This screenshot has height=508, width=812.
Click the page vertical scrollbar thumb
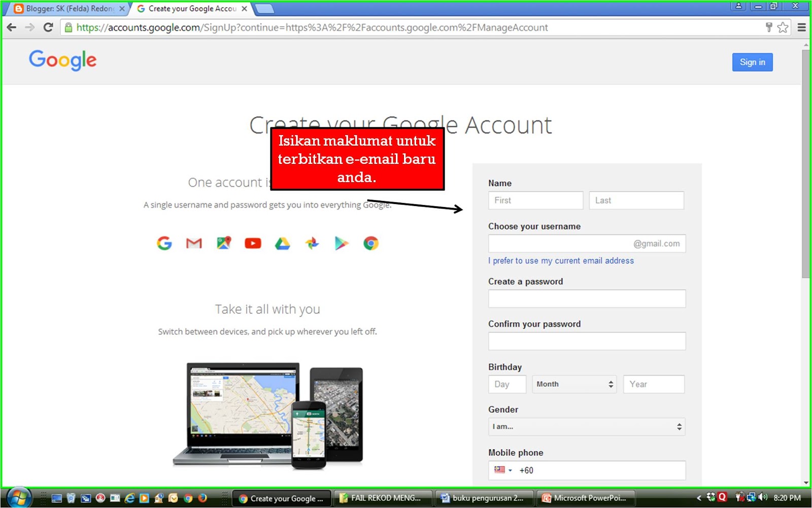pyautogui.click(x=806, y=163)
